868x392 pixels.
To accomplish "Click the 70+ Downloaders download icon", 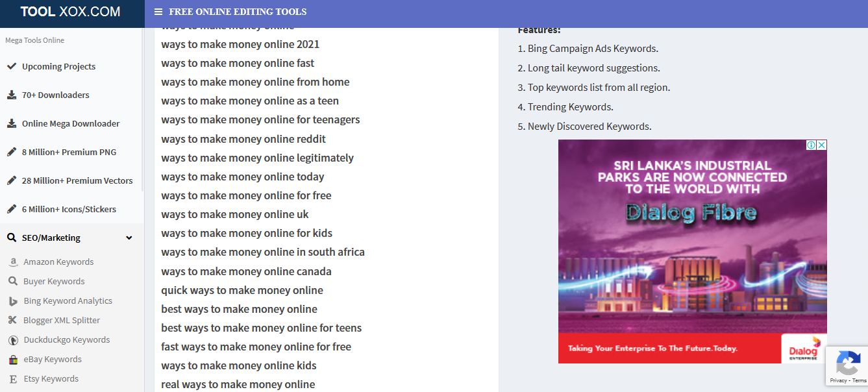I will 12,95.
